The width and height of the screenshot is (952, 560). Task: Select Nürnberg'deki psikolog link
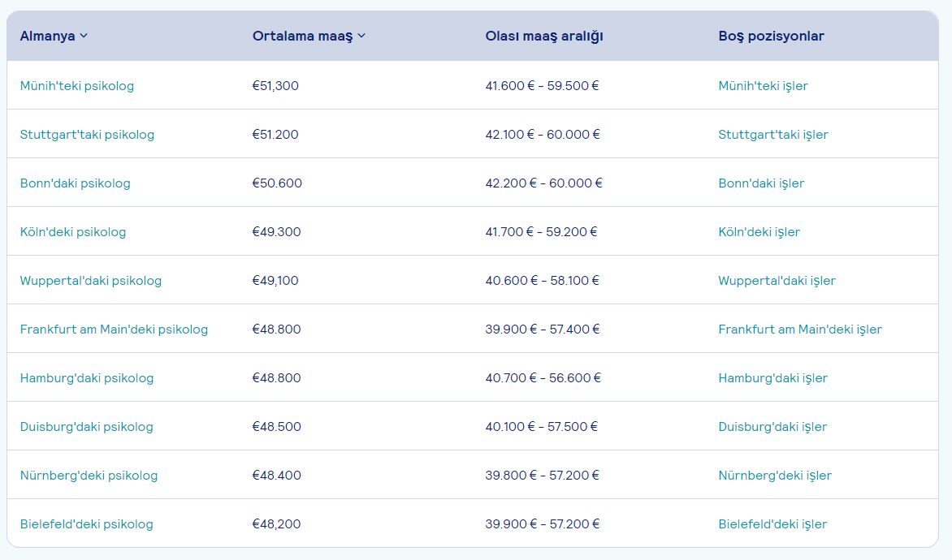pos(89,476)
